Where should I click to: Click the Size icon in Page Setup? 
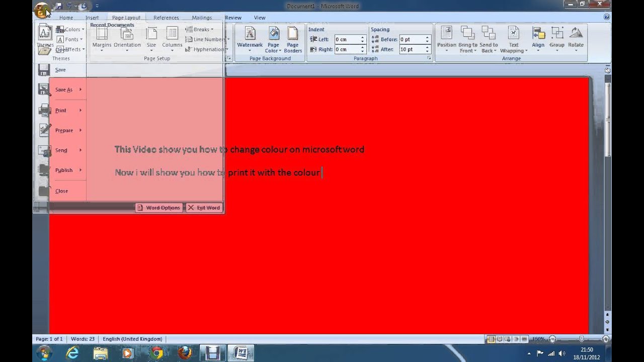point(151,33)
